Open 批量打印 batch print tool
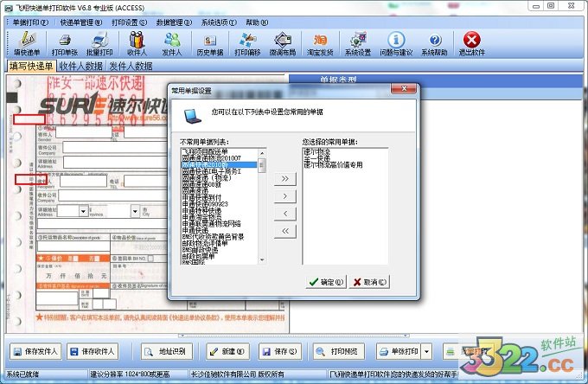 tap(99, 44)
